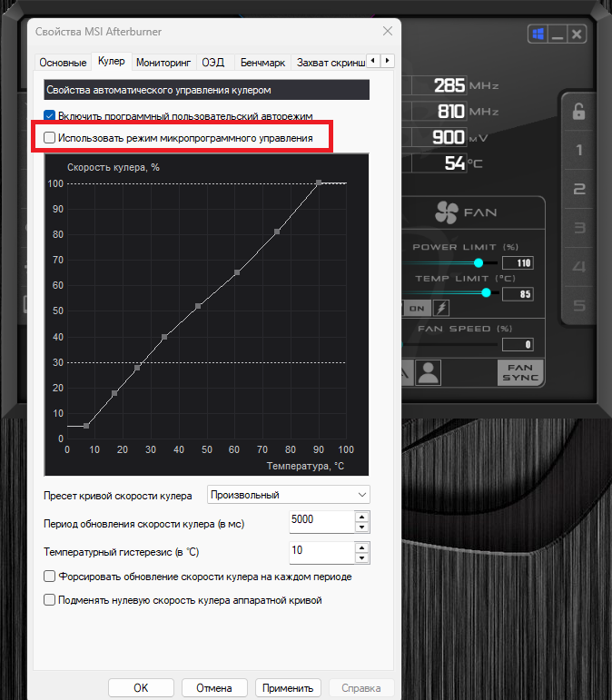612x700 pixels.
Task: Click the curve point at 25°C, 28%
Action: click(x=137, y=368)
